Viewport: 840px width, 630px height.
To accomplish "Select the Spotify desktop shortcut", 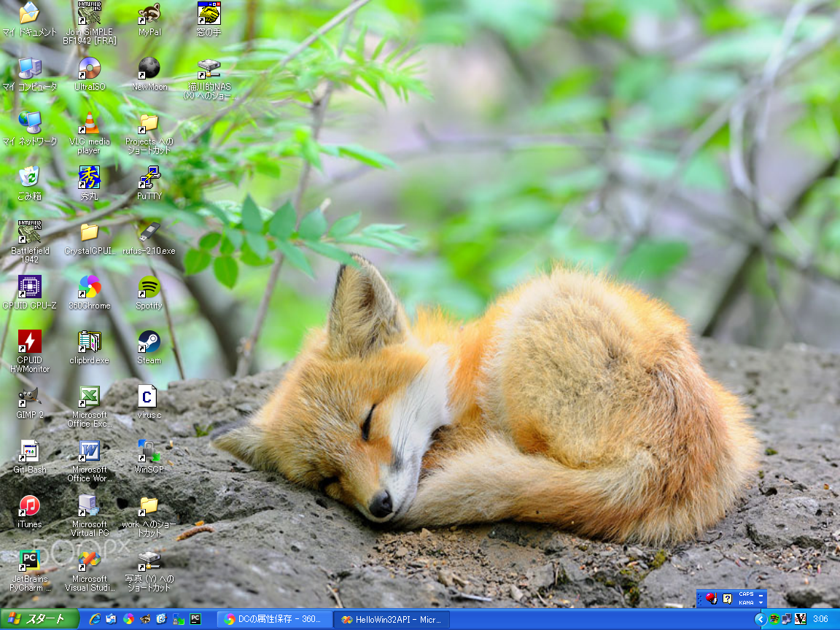I will [x=149, y=292].
